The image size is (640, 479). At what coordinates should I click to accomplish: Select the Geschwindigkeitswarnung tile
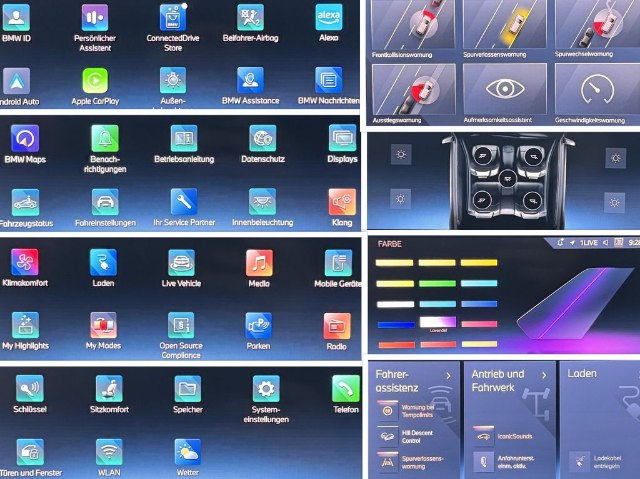(596, 92)
